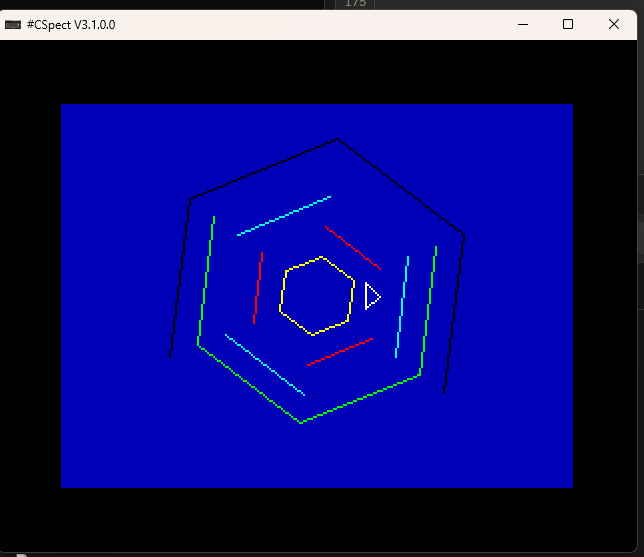Click line number 175 behind the window

(356, 4)
